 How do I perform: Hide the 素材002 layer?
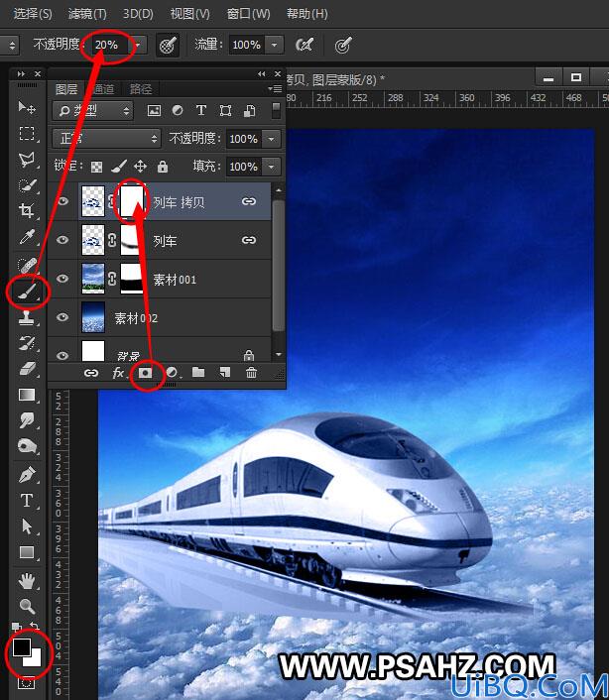click(x=62, y=317)
